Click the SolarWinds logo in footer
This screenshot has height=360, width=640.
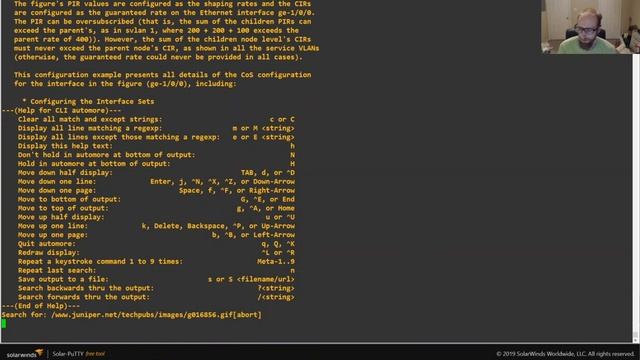coord(24,353)
